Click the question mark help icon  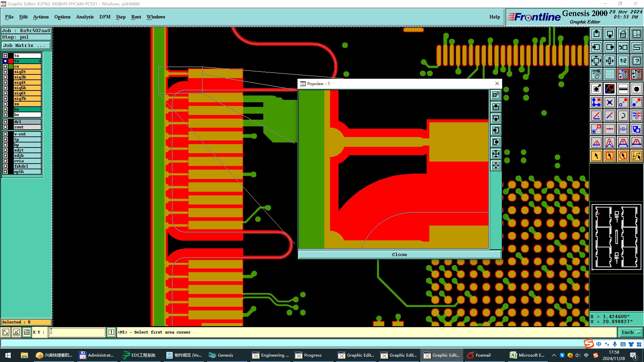[x=636, y=61]
